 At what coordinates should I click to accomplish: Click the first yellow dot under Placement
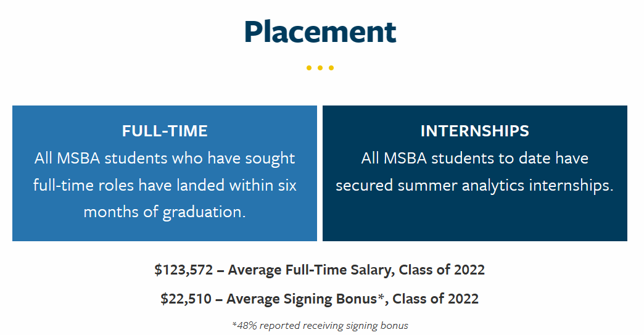[x=309, y=68]
